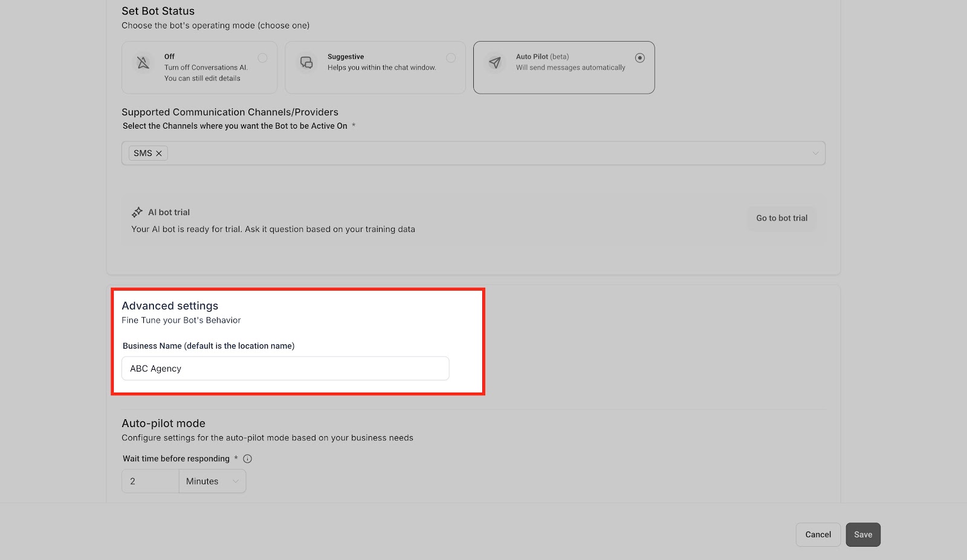The height and width of the screenshot is (560, 967).
Task: Open Go to bot trial
Action: [x=781, y=218]
